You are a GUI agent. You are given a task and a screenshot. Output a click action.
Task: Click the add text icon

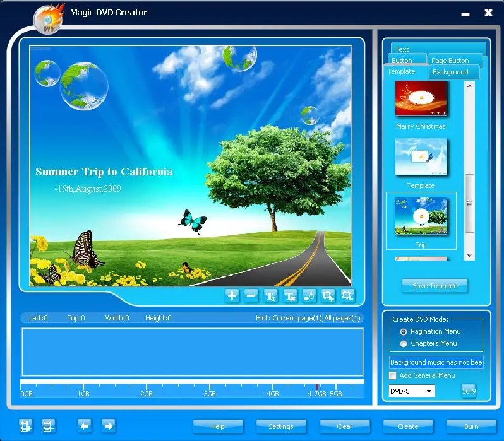(x=271, y=295)
